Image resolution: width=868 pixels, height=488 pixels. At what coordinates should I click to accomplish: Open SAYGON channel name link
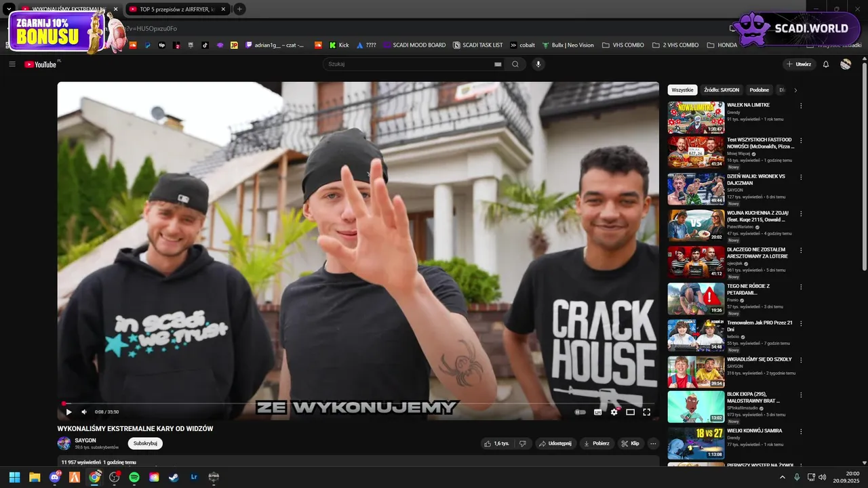pyautogui.click(x=85, y=440)
